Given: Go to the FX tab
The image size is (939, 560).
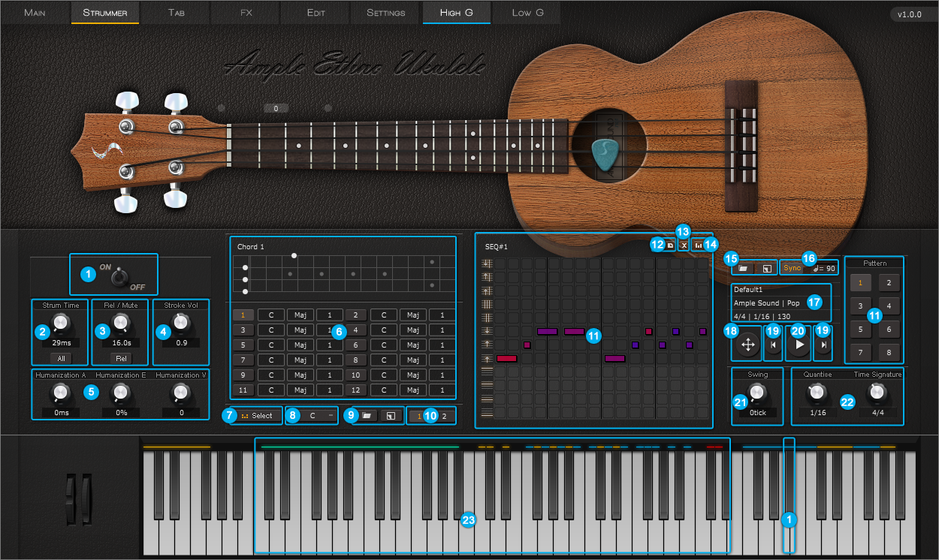Looking at the screenshot, I should (x=246, y=13).
